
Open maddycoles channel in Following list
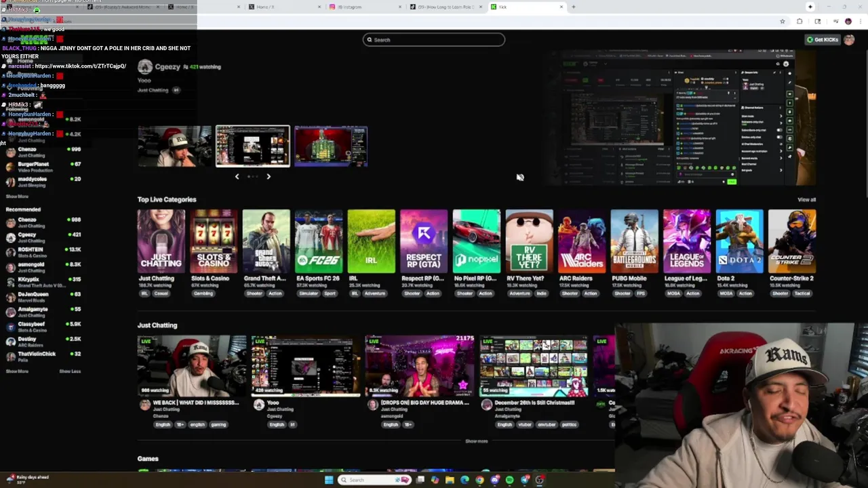pyautogui.click(x=43, y=182)
